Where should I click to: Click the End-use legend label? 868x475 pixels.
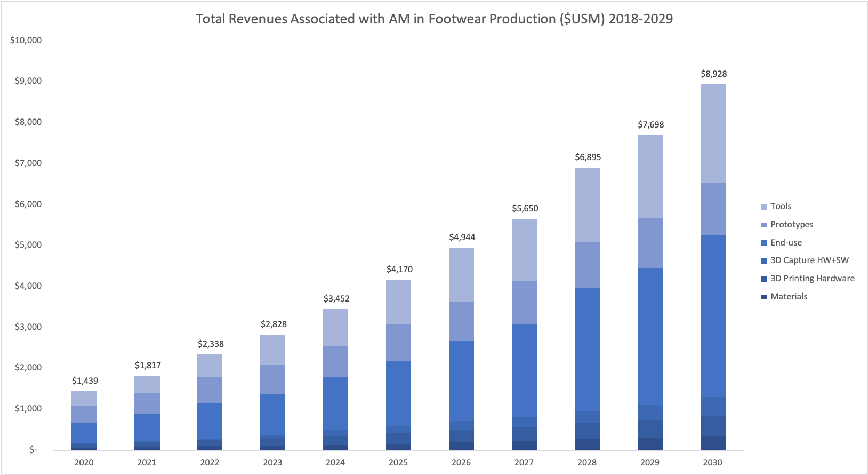(x=786, y=243)
